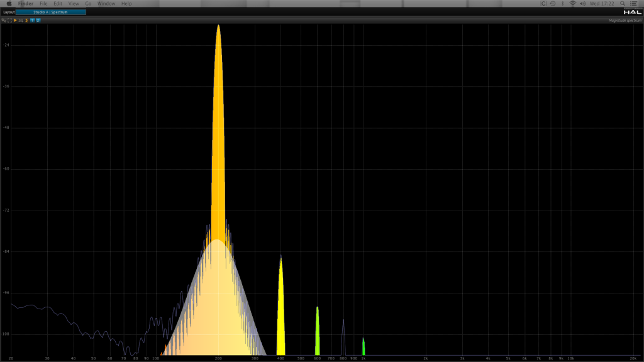Click the fullscreen expand icon in toolbar
The height and width of the screenshot is (362, 644).
tap(9, 20)
